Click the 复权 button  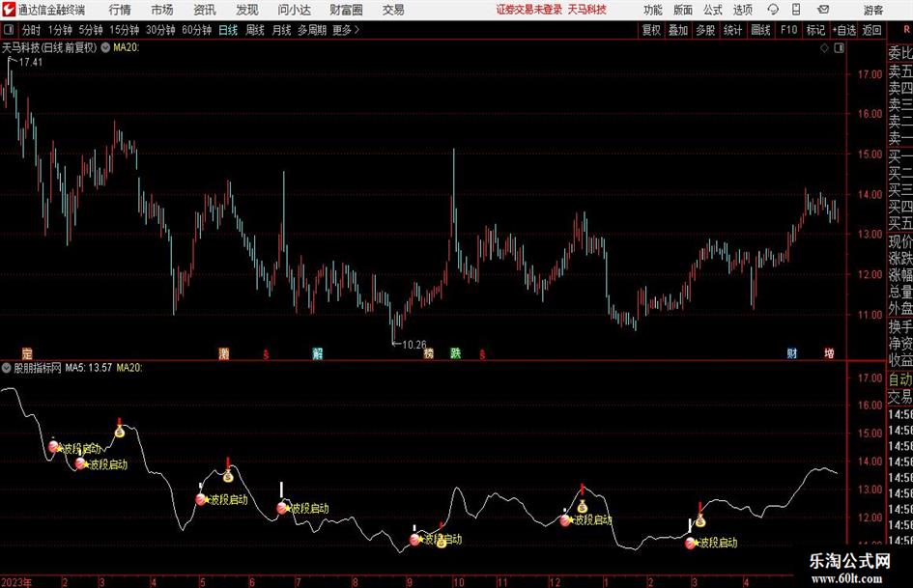651,30
